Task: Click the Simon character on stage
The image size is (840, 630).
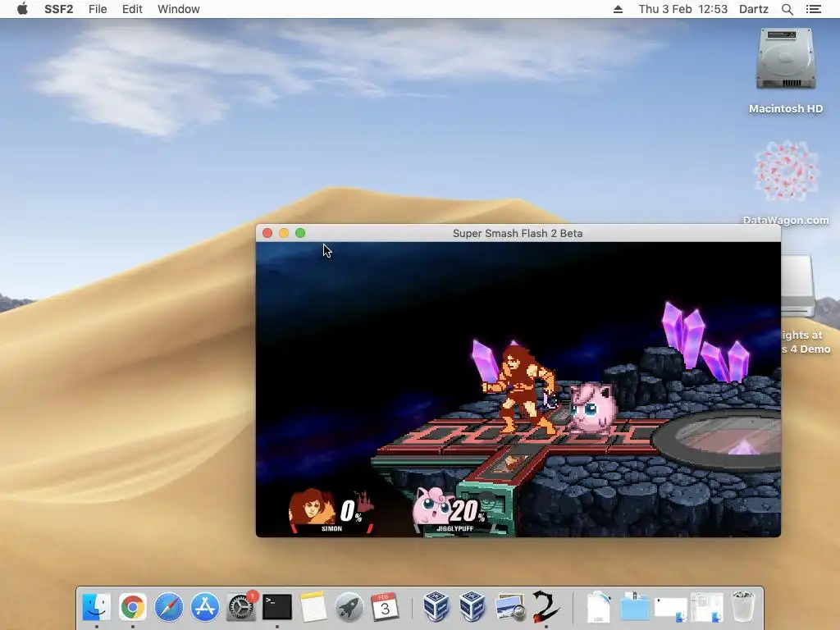Action: 521,388
